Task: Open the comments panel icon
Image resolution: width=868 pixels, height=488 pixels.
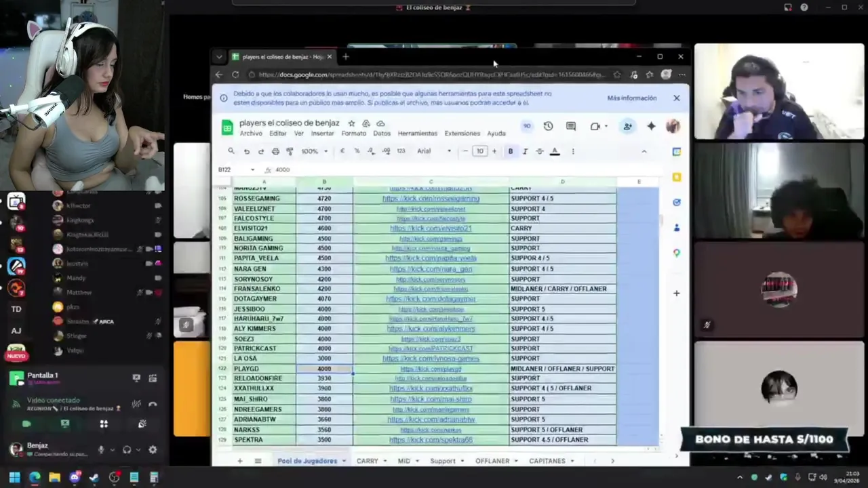Action: click(x=571, y=126)
